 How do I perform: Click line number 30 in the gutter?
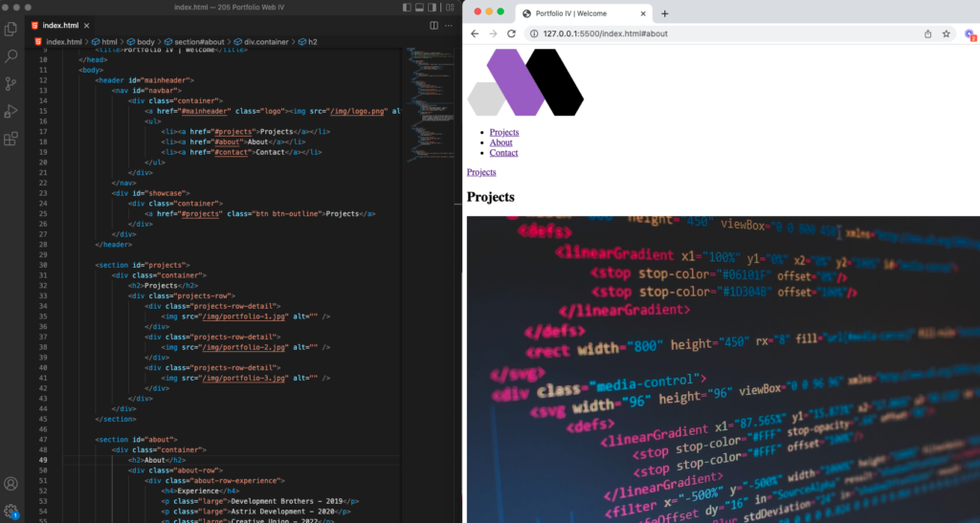click(42, 265)
